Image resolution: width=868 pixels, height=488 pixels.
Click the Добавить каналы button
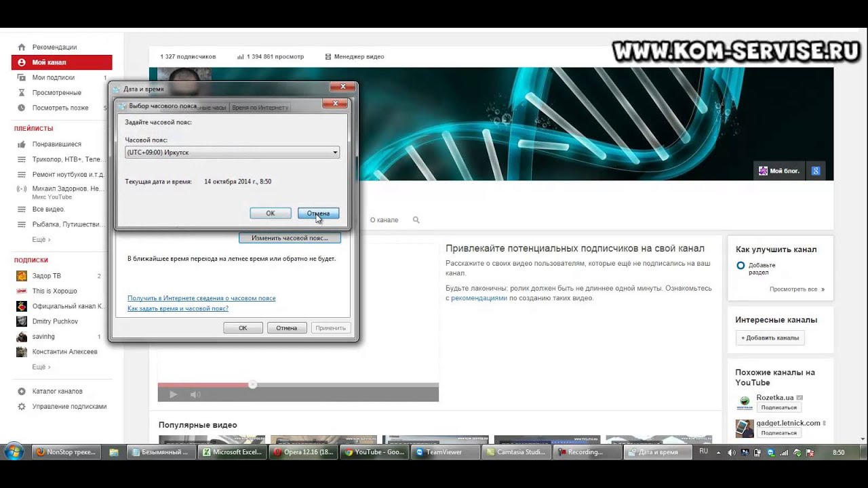click(770, 338)
